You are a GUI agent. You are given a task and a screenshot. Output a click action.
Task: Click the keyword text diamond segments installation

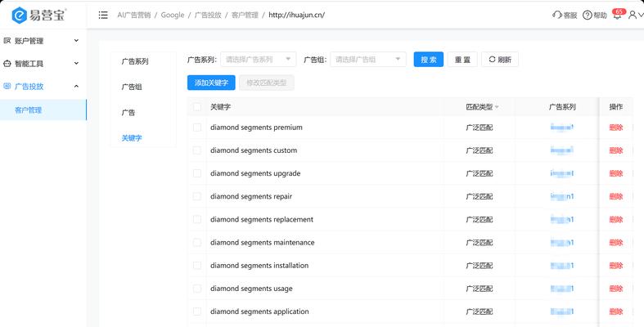point(259,266)
